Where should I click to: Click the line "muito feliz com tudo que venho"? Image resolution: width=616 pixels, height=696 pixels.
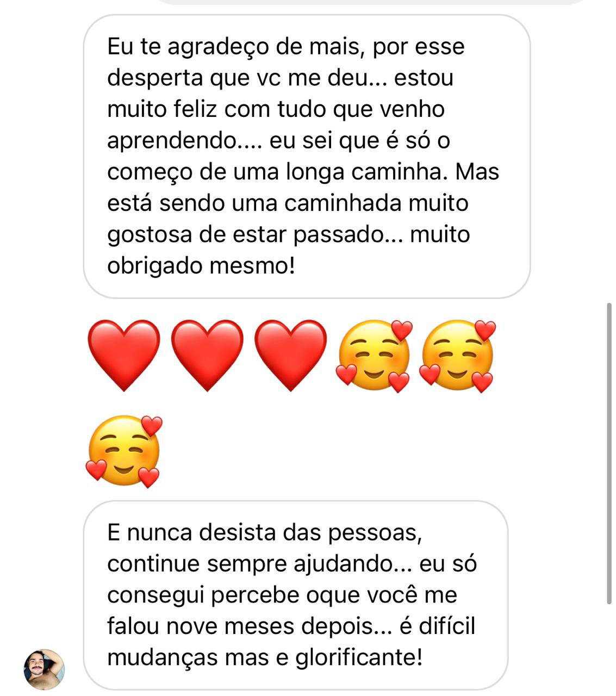coord(276,109)
